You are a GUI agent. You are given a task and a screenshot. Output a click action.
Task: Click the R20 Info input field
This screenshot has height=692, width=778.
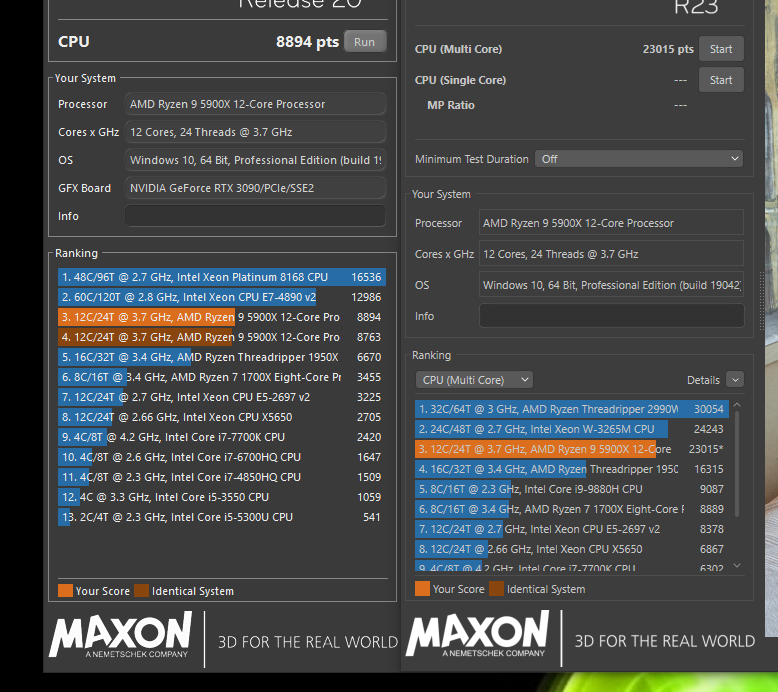(x=255, y=216)
